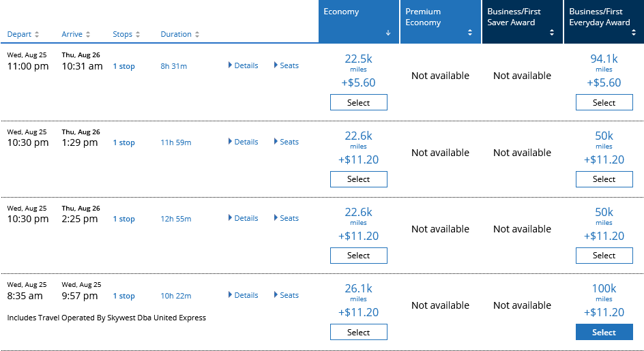Open the Premium Economy column header
The image size is (644, 351).
[x=440, y=21]
